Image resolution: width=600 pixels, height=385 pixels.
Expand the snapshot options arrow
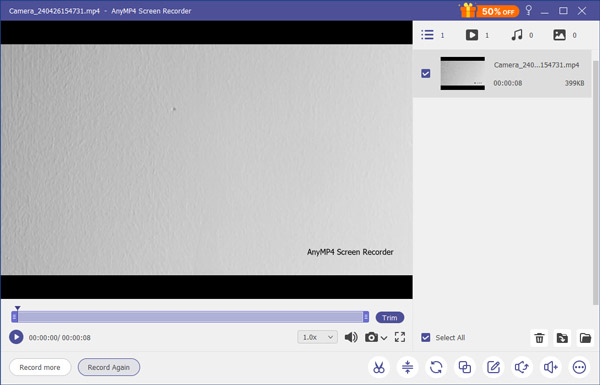384,338
